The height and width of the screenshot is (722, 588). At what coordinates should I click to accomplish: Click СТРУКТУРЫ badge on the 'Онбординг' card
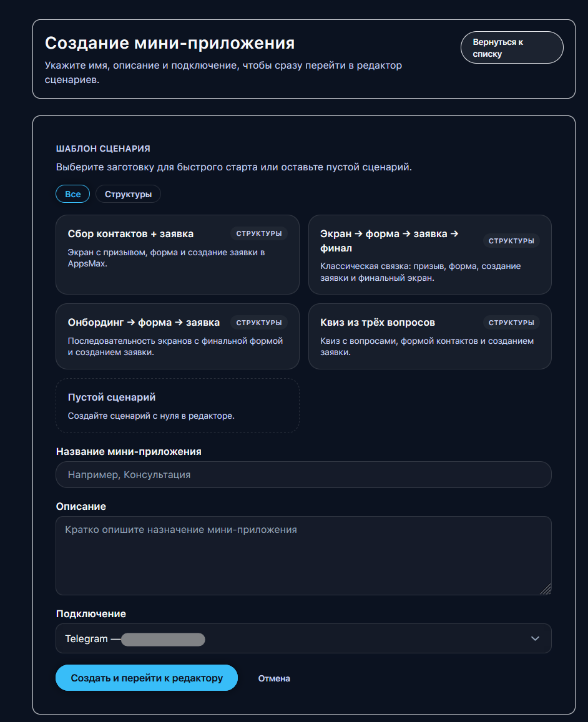[258, 323]
